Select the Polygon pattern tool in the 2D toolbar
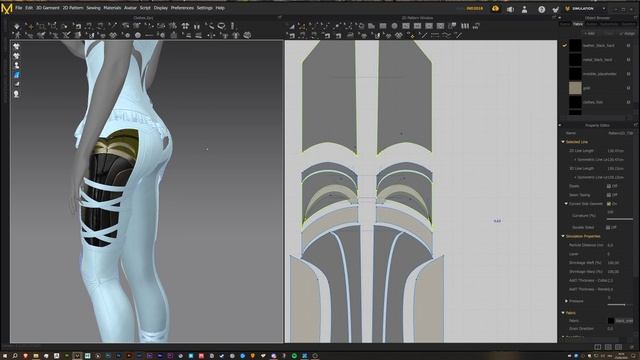Screen dimensions: 640x360 (371, 26)
